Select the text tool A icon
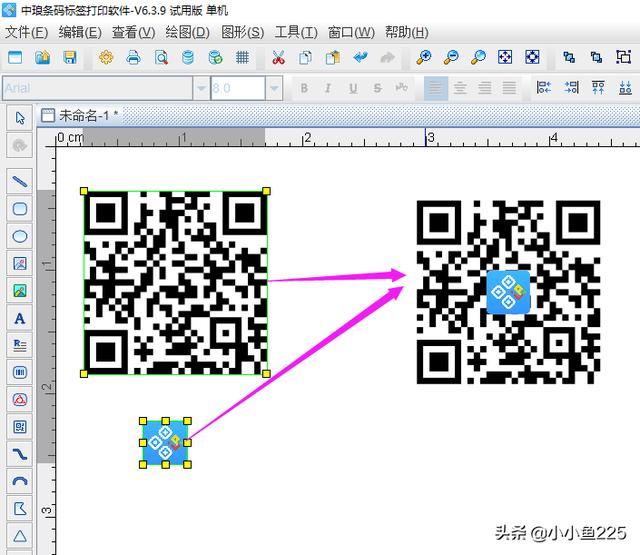The width and height of the screenshot is (640, 555). [x=19, y=318]
